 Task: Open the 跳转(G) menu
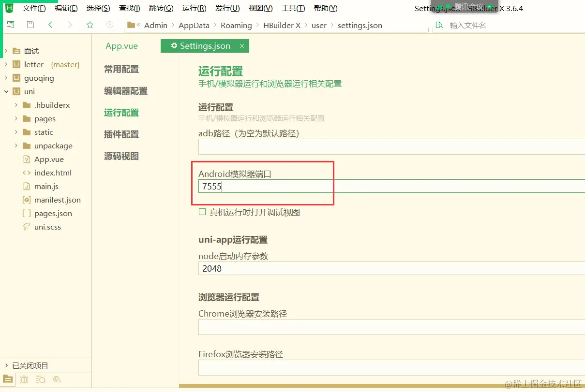(x=162, y=8)
